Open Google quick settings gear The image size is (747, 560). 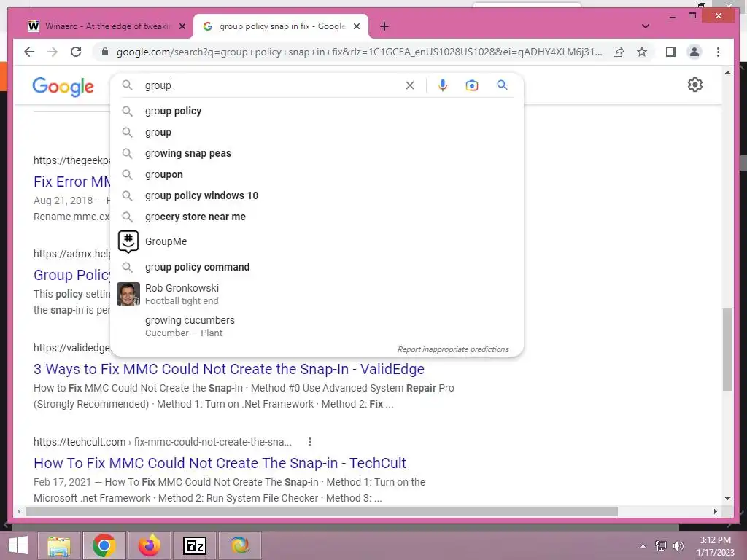pyautogui.click(x=695, y=85)
